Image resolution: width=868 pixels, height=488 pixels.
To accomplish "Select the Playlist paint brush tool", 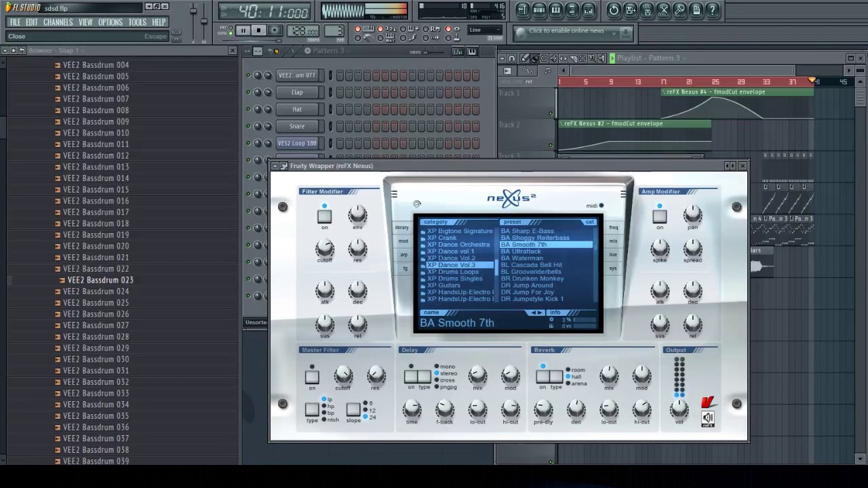I will click(x=535, y=58).
